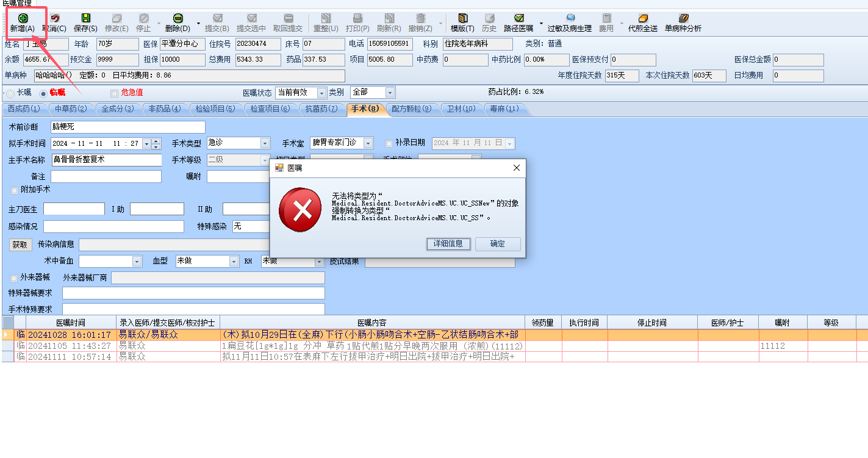Click the 撤销(Z) revoke toolbar icon
This screenshot has width=868, height=458.
tap(420, 18)
